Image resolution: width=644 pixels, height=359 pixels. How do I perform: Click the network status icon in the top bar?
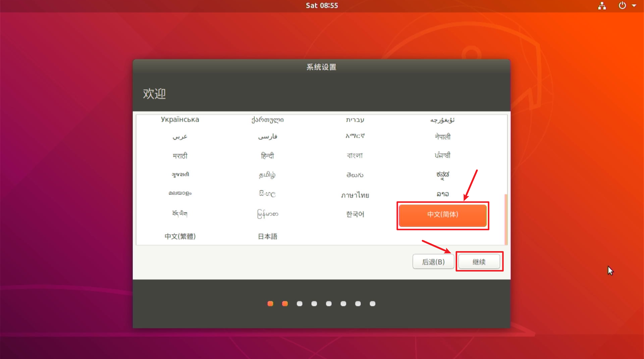pyautogui.click(x=602, y=6)
